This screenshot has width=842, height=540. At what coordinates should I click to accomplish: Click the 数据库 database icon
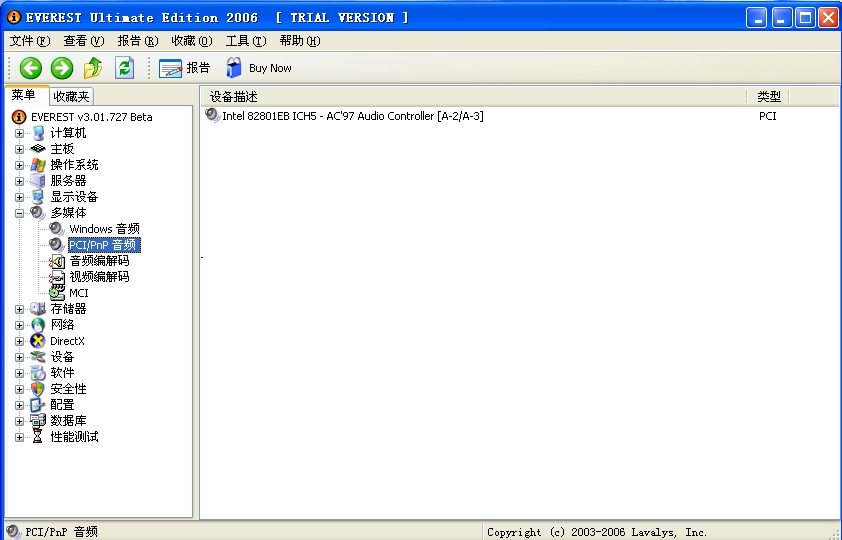[x=38, y=421]
